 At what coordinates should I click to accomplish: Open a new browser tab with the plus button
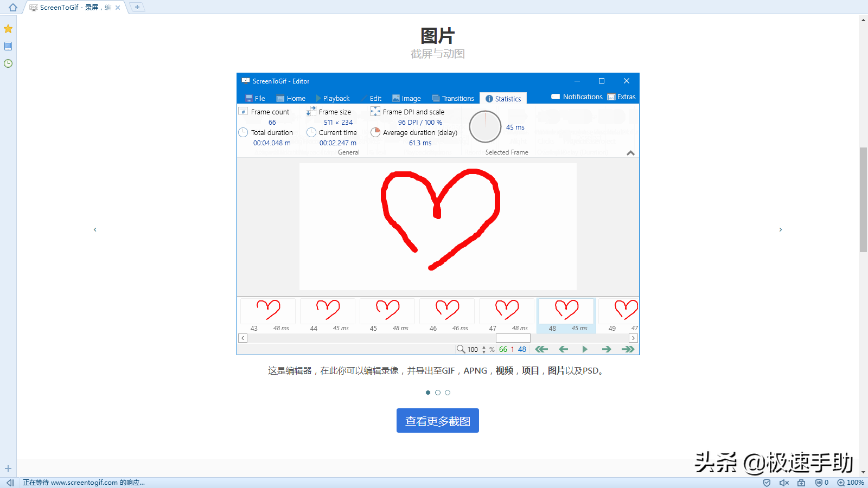137,7
